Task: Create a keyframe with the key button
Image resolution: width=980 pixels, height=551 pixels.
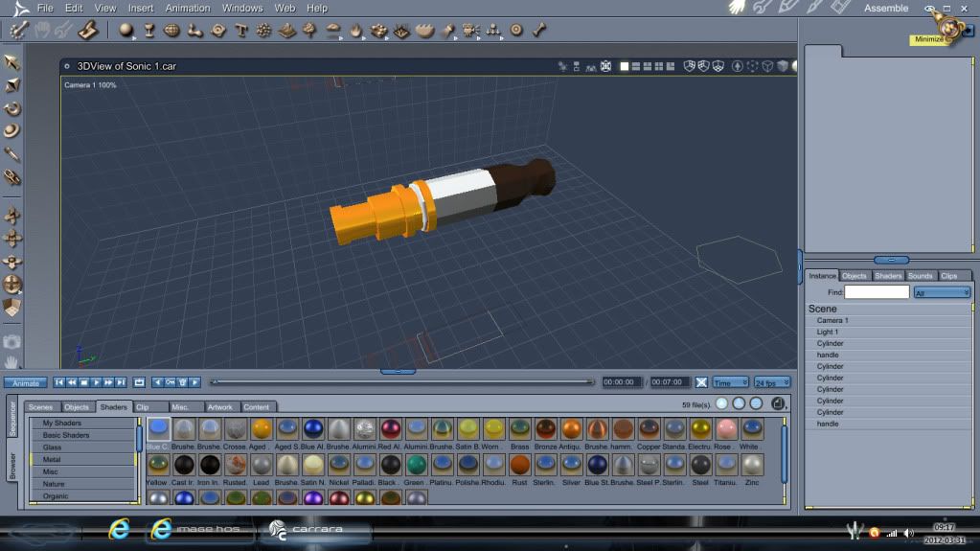Action: click(171, 382)
